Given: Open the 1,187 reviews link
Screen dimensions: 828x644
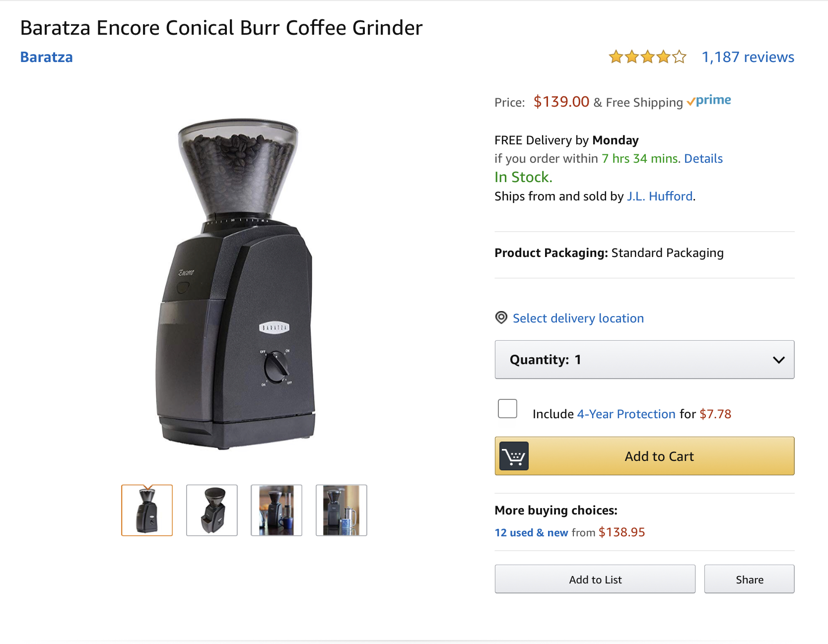Looking at the screenshot, I should coord(748,57).
